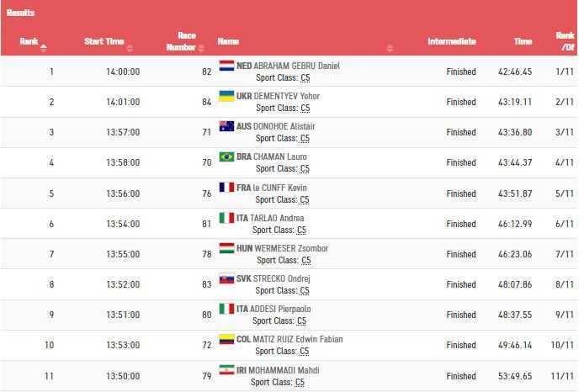Open C5 sport class for MOHAMMADI Mahdi
The image size is (584, 392).
coord(301,382)
